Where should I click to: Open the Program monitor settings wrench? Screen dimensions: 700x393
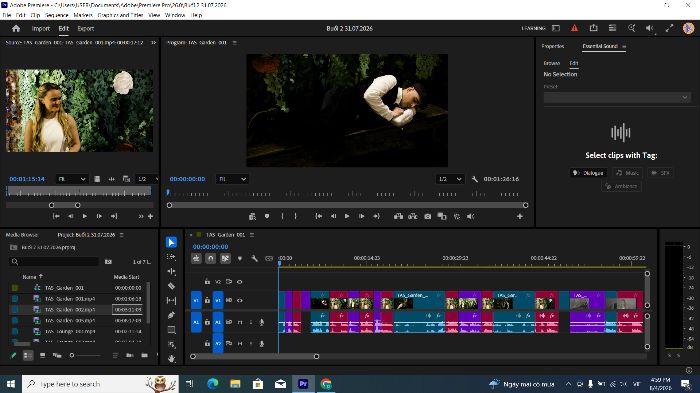(475, 179)
